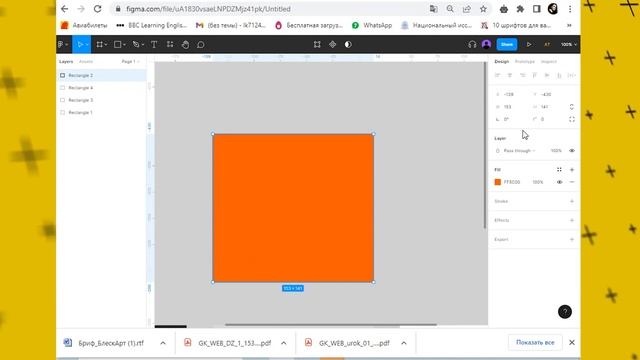The image size is (640, 360).
Task: Select the Rectangle 2 layer
Action: click(x=101, y=75)
